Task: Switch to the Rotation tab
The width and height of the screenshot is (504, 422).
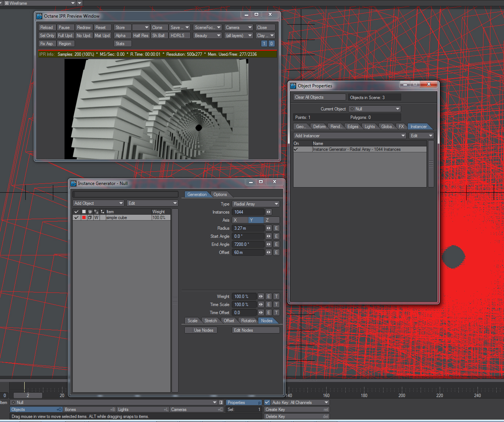Action: coord(248,321)
